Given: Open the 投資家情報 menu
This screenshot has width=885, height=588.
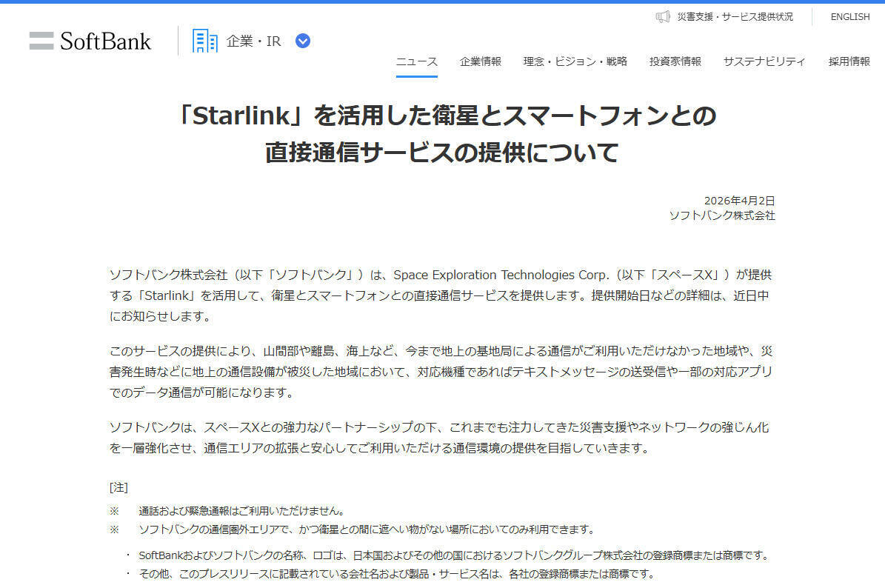Looking at the screenshot, I should (675, 61).
